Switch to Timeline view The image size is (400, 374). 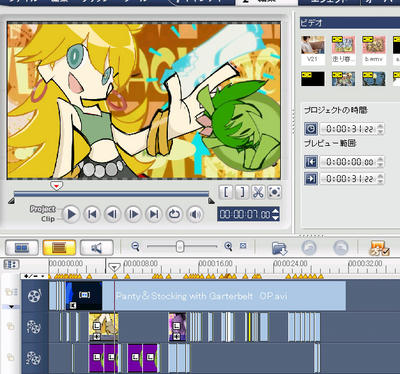pos(59,248)
